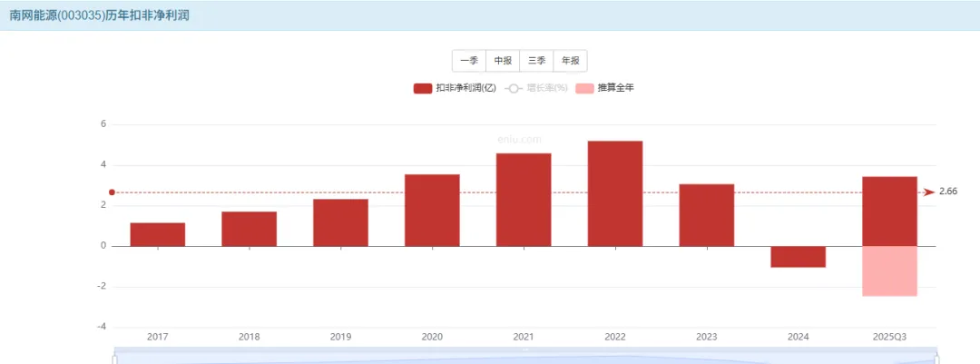Click the 2020 profit bar
Screen dimensions: 980x364
pos(432,211)
